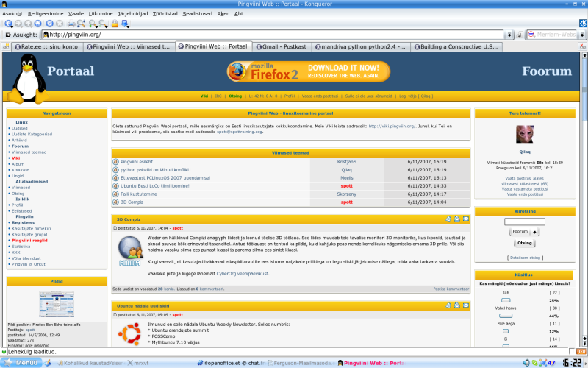This screenshot has width=588, height=368.
Task: Click the yellow security padlock icon
Action: coord(115,24)
